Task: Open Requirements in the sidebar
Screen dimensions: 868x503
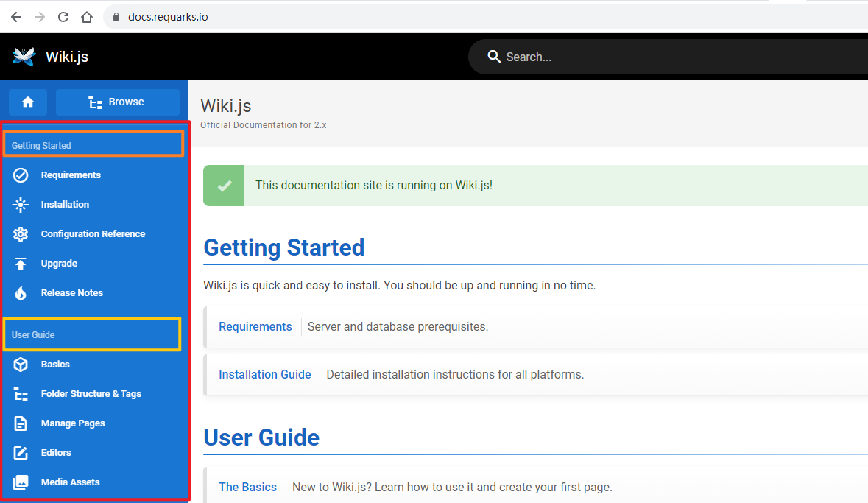Action: [x=71, y=175]
